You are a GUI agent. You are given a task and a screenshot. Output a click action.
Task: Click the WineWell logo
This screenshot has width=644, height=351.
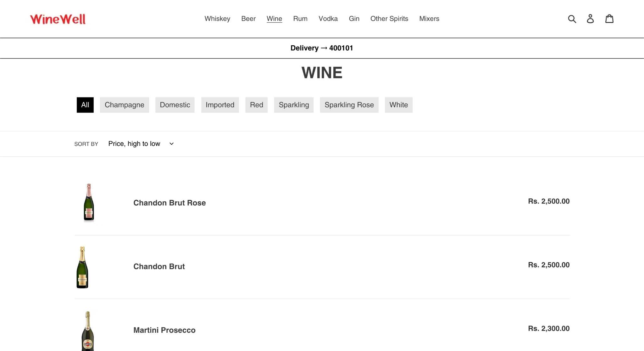[x=58, y=19]
